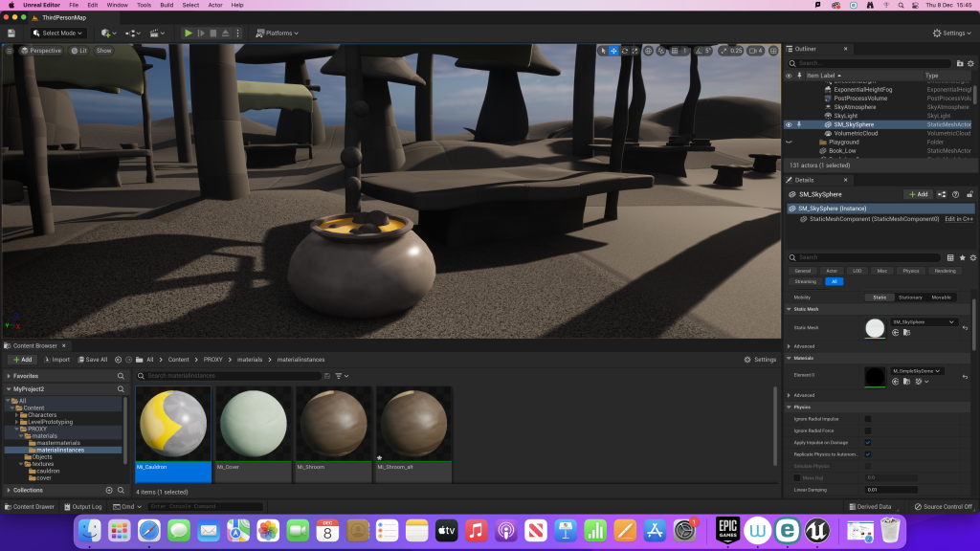Viewport: 980px width, 551px height.
Task: Click the stop play session button
Action: pos(213,33)
